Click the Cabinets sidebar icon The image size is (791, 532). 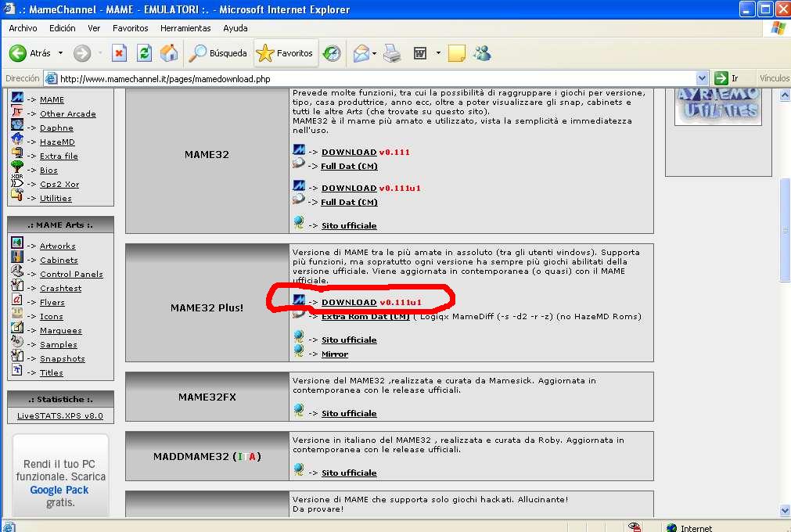click(17, 257)
